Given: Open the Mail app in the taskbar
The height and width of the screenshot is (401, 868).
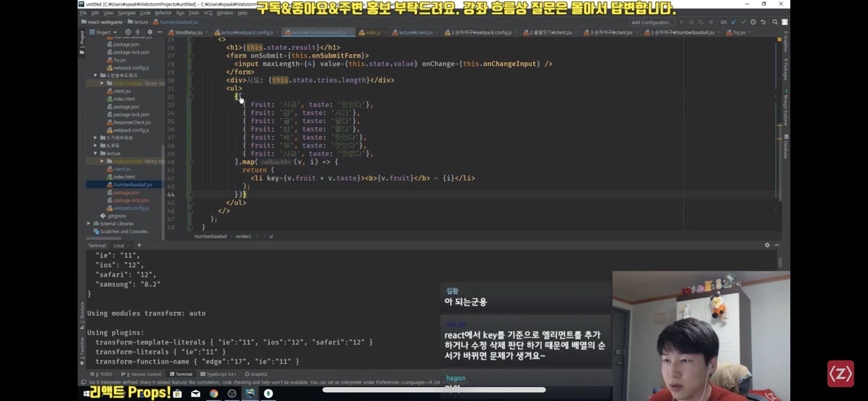Looking at the screenshot, I should (196, 393).
